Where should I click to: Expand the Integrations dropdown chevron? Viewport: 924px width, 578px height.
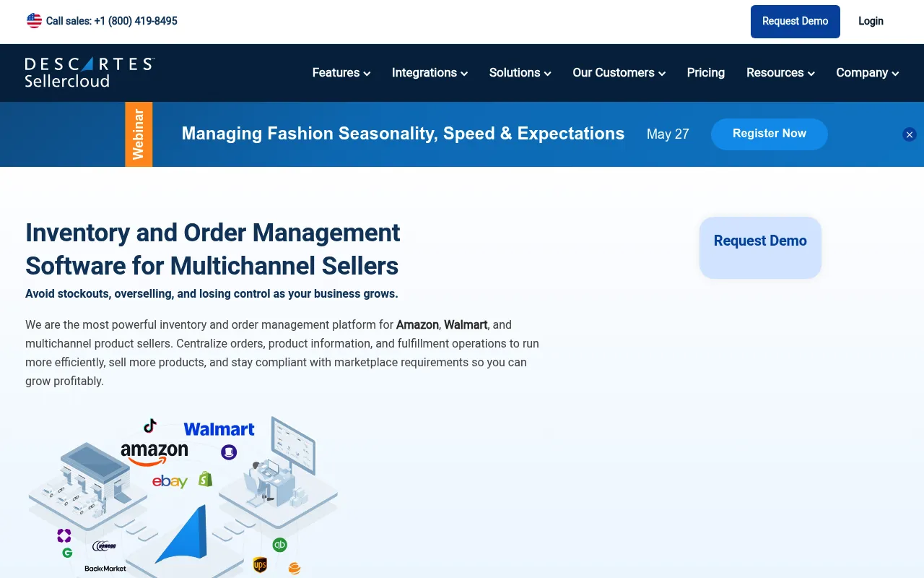(464, 74)
